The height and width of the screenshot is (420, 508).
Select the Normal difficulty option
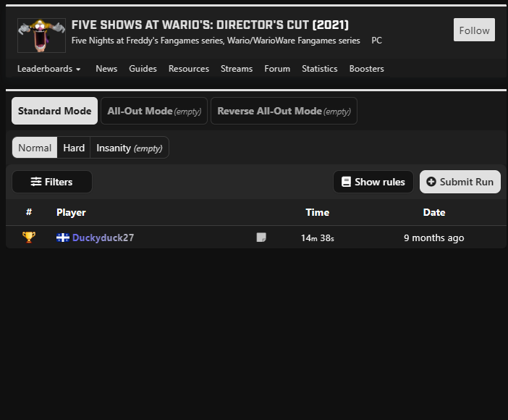point(35,148)
